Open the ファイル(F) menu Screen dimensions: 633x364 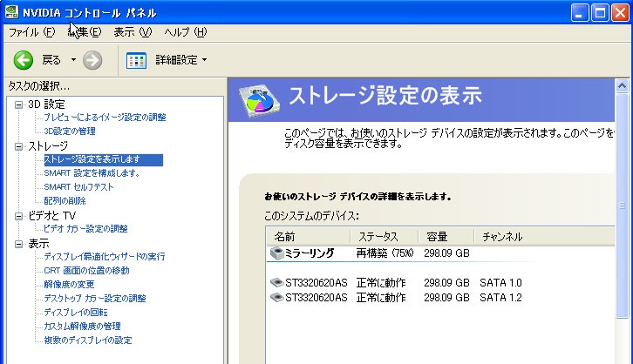32,32
